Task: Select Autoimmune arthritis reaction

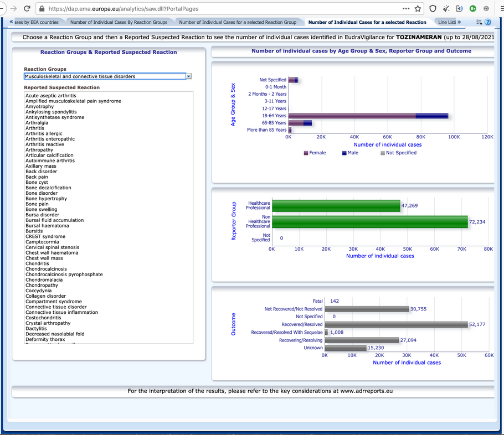Action: pos(50,160)
